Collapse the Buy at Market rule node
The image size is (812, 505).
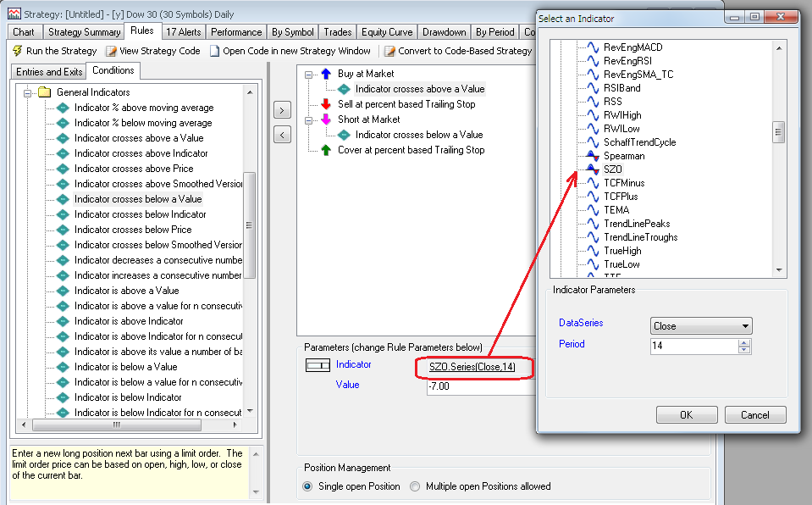(x=310, y=75)
